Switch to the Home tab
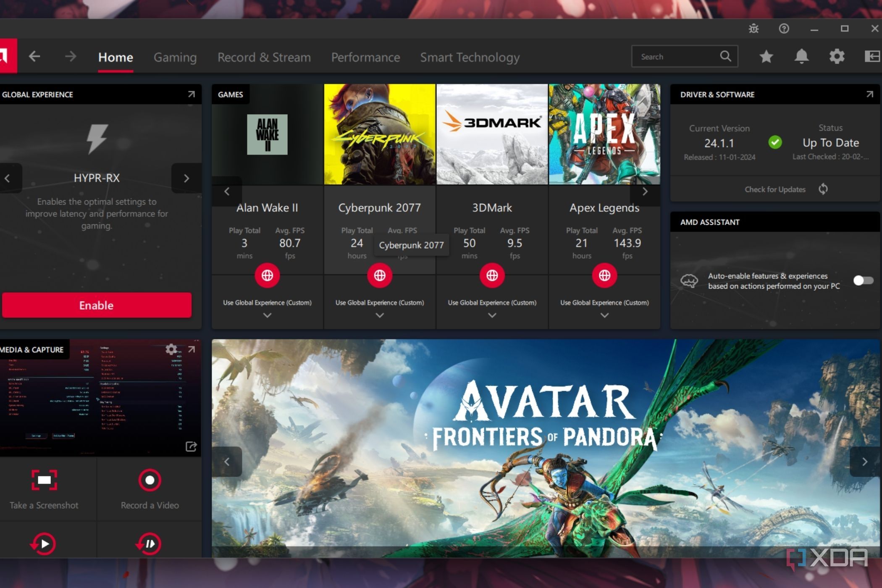 click(x=115, y=57)
